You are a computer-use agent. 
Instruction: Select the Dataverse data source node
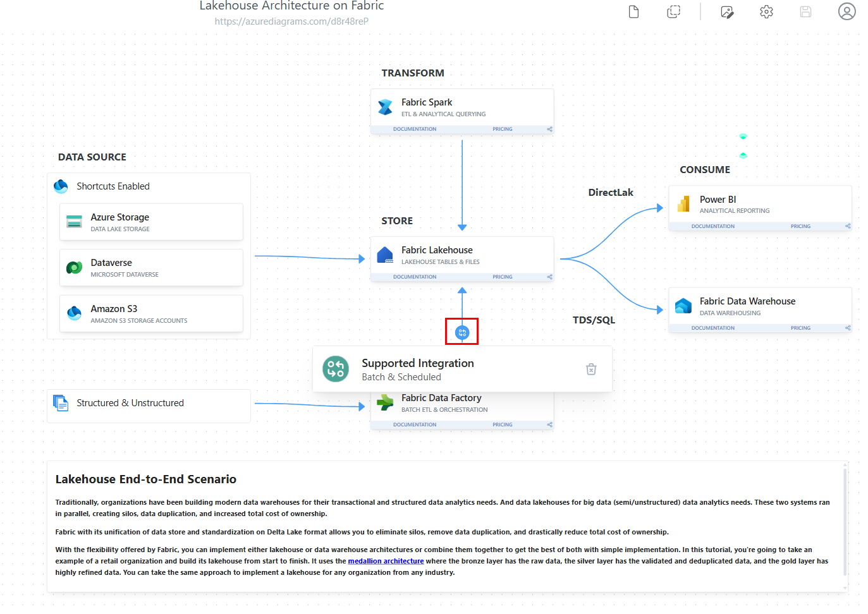click(151, 268)
